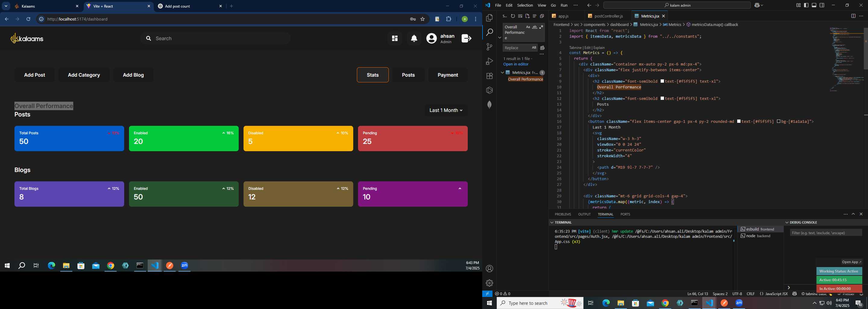Image resolution: width=868 pixels, height=309 pixels.
Task: Click the dashboard grid icon in header
Action: pos(395,39)
